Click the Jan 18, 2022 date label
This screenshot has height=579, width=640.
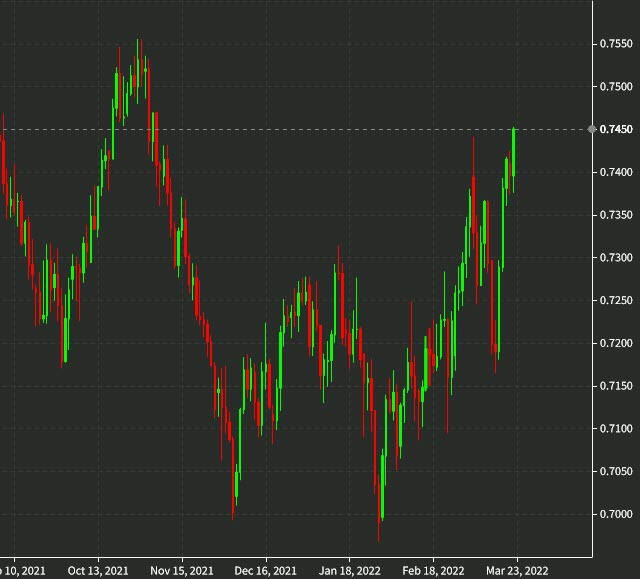pyautogui.click(x=349, y=570)
